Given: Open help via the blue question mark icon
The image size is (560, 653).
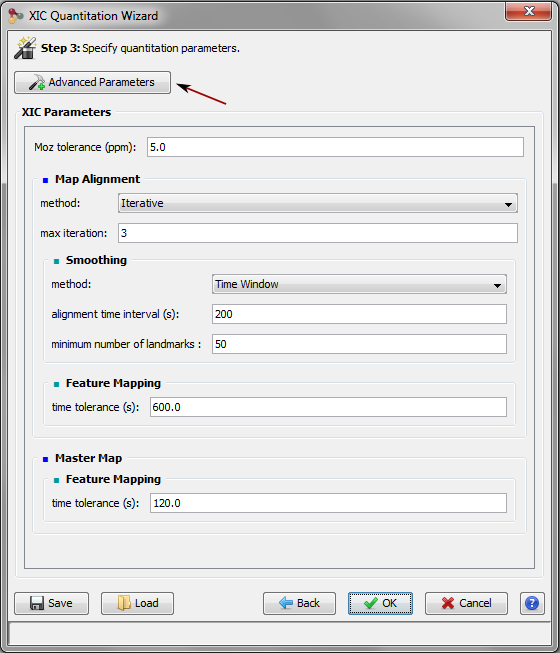Looking at the screenshot, I should [532, 603].
